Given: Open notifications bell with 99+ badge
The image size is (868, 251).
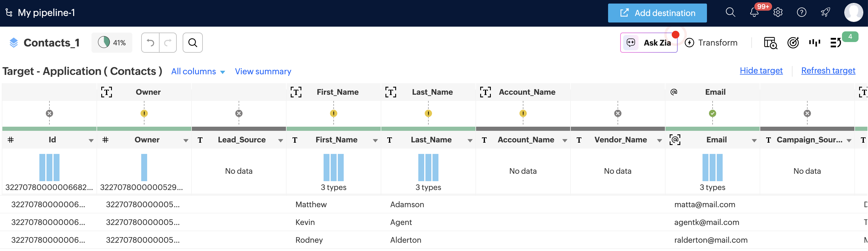Looking at the screenshot, I should point(754,13).
